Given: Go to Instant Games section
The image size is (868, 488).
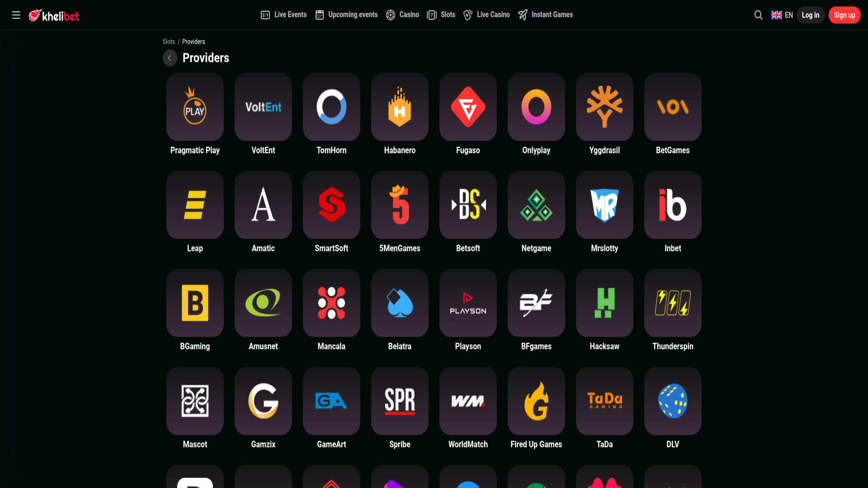Looking at the screenshot, I should point(545,15).
